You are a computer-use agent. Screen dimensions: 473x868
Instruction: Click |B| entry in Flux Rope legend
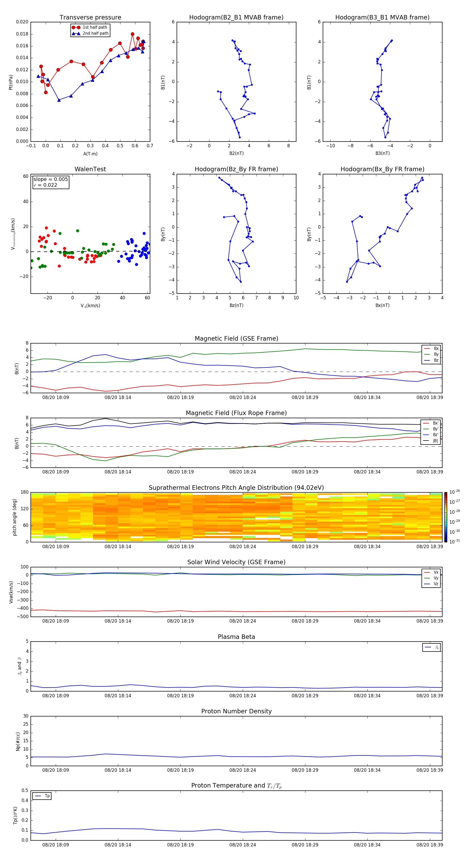(431, 441)
